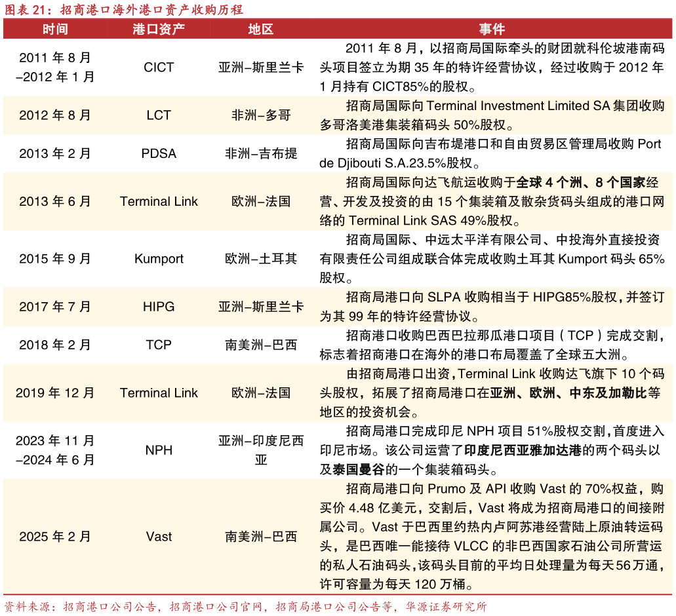Select the Terminal Link cell in 2019 row
The width and height of the screenshot is (676, 616).
[x=159, y=393]
